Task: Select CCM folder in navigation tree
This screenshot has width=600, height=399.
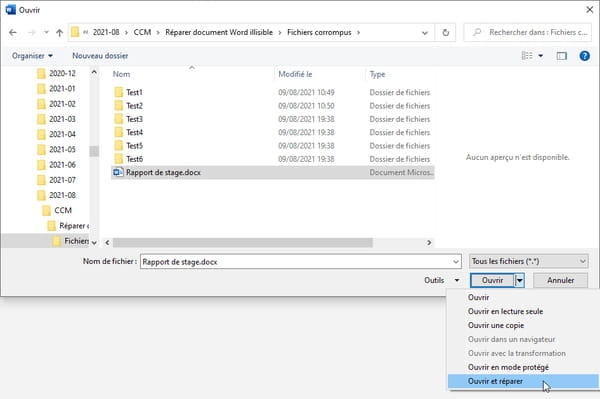Action: pyautogui.click(x=57, y=210)
